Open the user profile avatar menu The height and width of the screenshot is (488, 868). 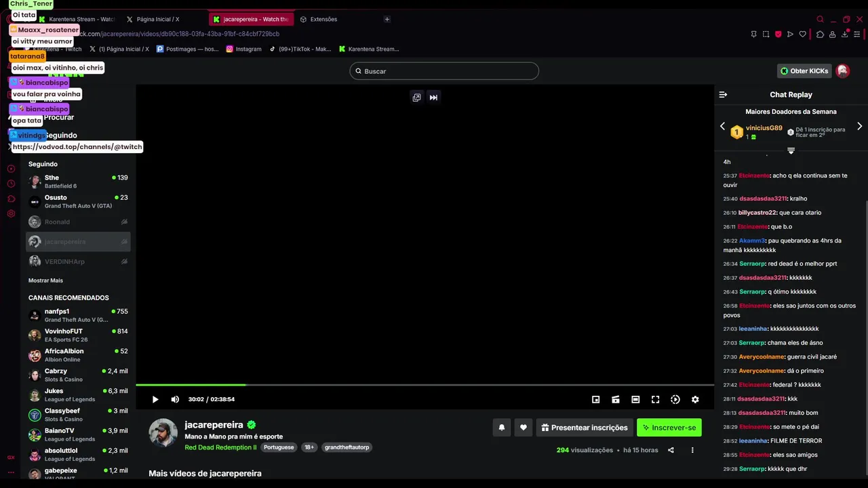pyautogui.click(x=843, y=71)
